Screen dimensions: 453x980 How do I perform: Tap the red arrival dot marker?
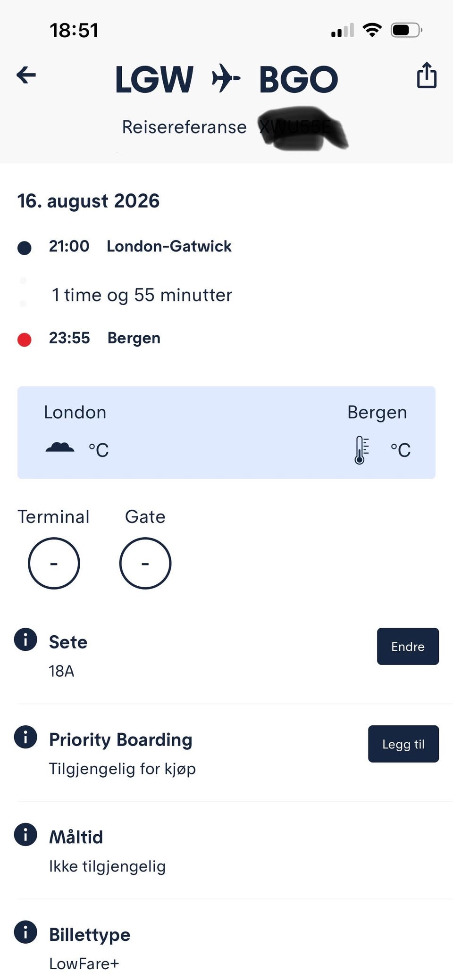25,340
